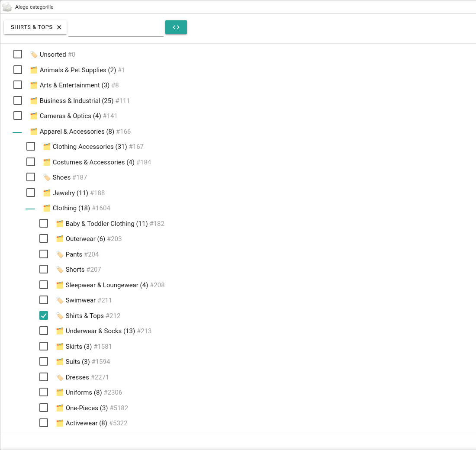Viewport: 476px width, 450px height.
Task: Collapse the Apparel & Accessories branch
Action: 17,132
